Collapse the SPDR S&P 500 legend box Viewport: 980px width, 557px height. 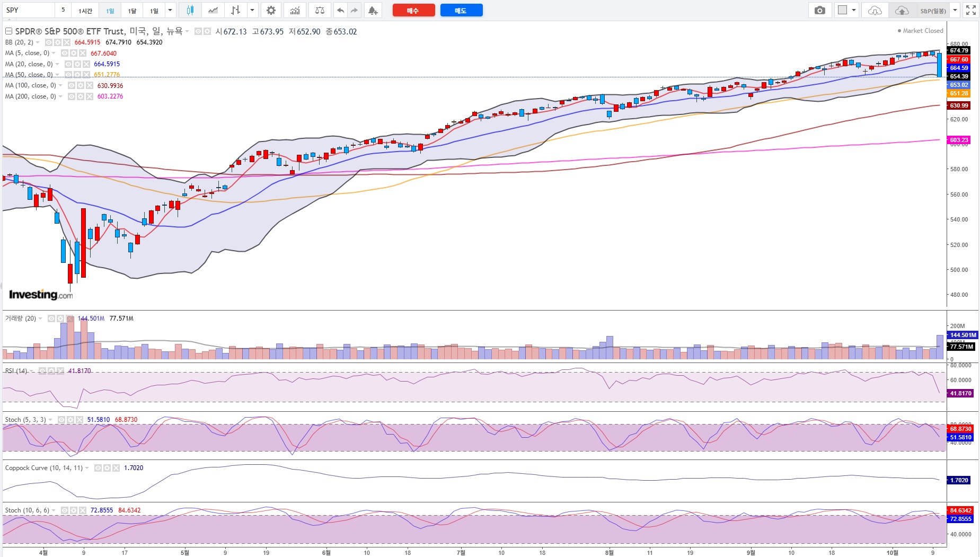(8, 31)
